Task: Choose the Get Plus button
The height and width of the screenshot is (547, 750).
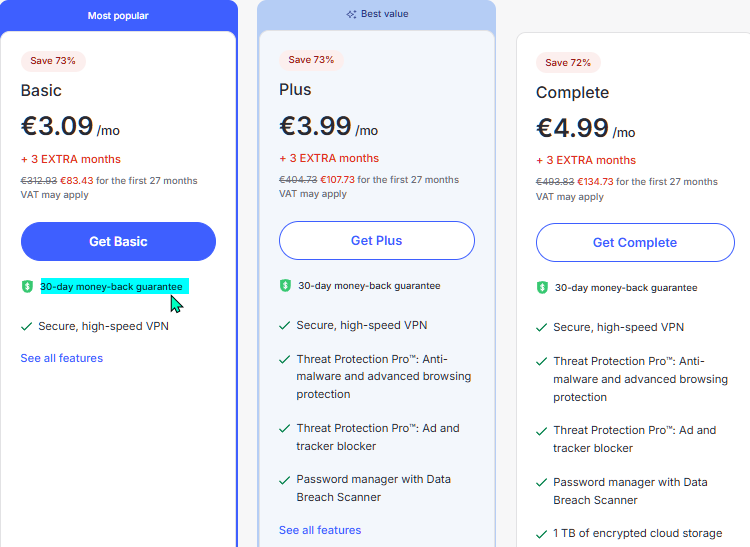Action: tap(377, 241)
